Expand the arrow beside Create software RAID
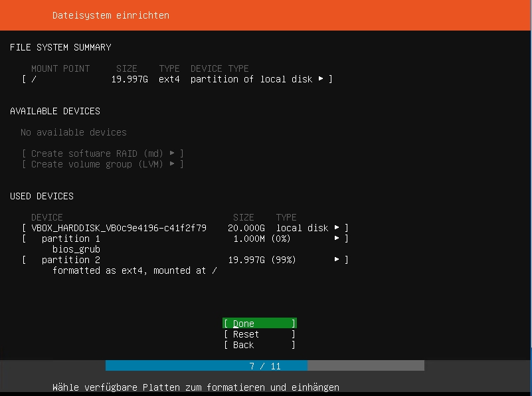 [173, 153]
